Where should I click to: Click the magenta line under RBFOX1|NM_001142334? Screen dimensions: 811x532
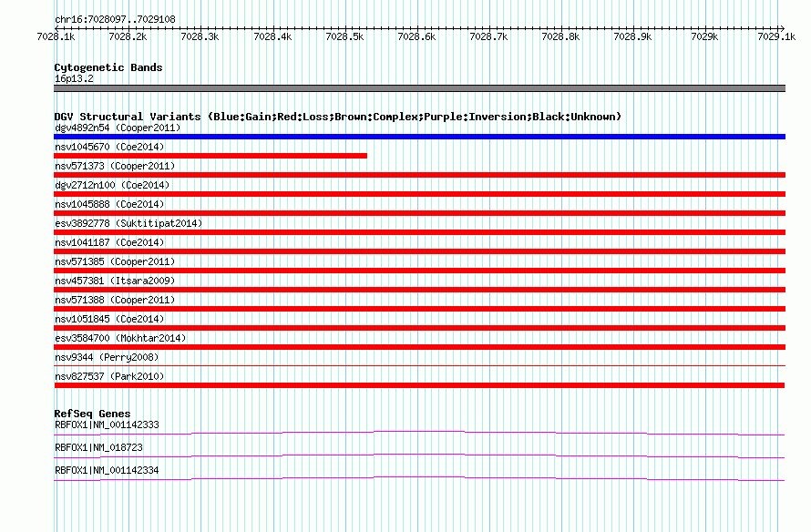[419, 478]
